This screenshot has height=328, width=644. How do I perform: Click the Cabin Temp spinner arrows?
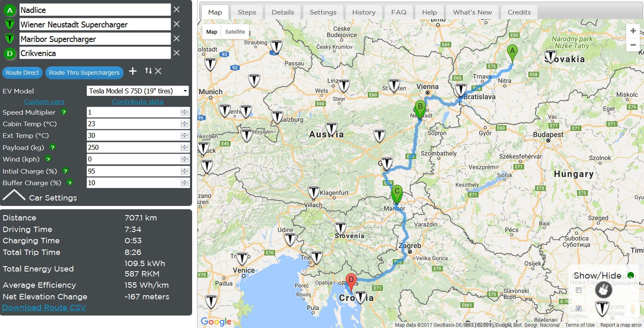[x=185, y=124]
